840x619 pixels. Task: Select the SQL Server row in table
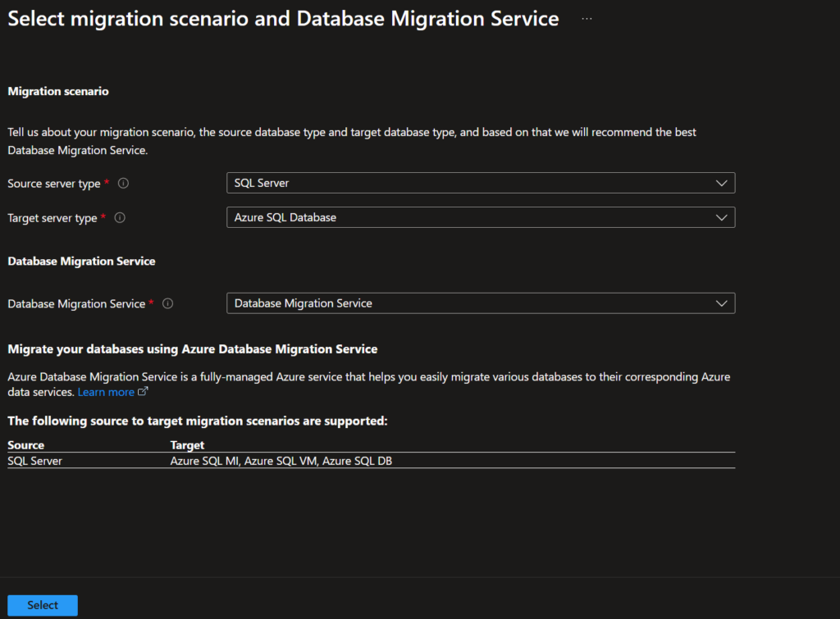point(35,461)
